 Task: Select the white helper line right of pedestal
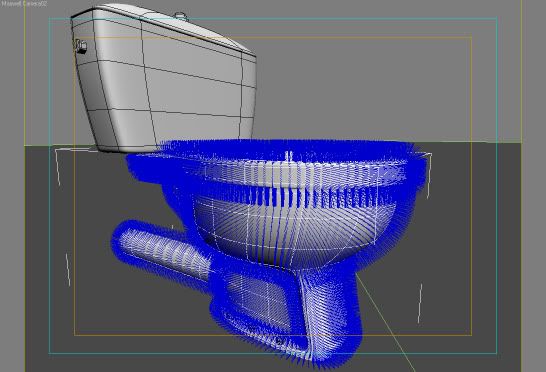click(x=420, y=303)
